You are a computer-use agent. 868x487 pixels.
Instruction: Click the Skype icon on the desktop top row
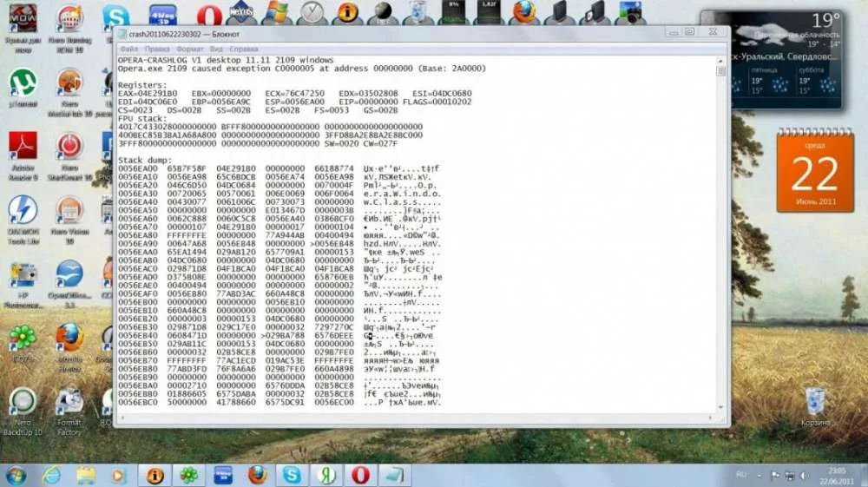[115, 16]
